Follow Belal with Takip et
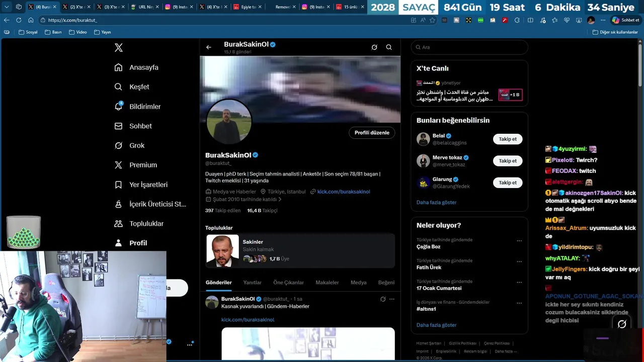This screenshot has width=644, height=362. click(x=508, y=139)
